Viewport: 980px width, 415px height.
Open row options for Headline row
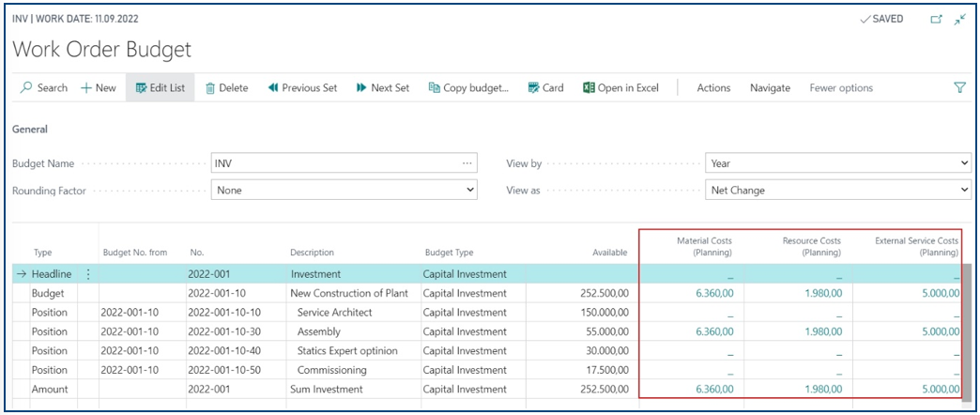(88, 274)
